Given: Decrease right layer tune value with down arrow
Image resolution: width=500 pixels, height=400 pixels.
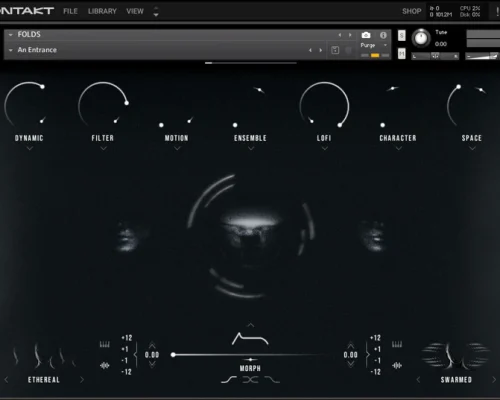Looking at the screenshot, I should tap(351, 365).
